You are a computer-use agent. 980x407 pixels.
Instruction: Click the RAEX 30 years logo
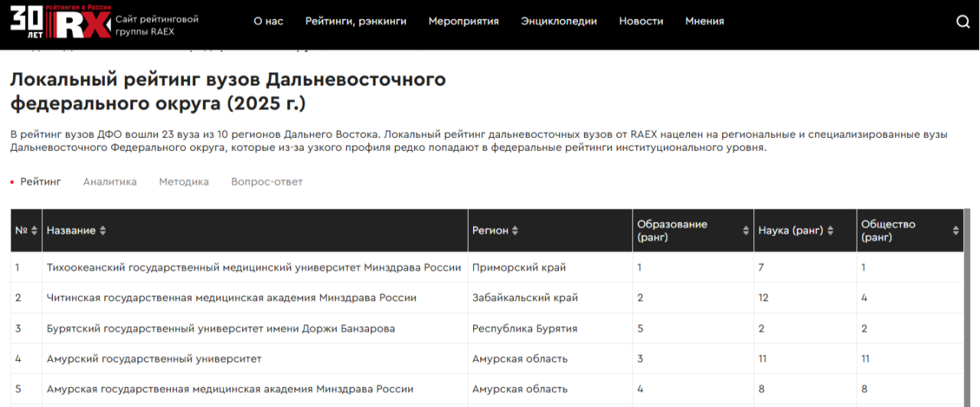[x=60, y=21]
